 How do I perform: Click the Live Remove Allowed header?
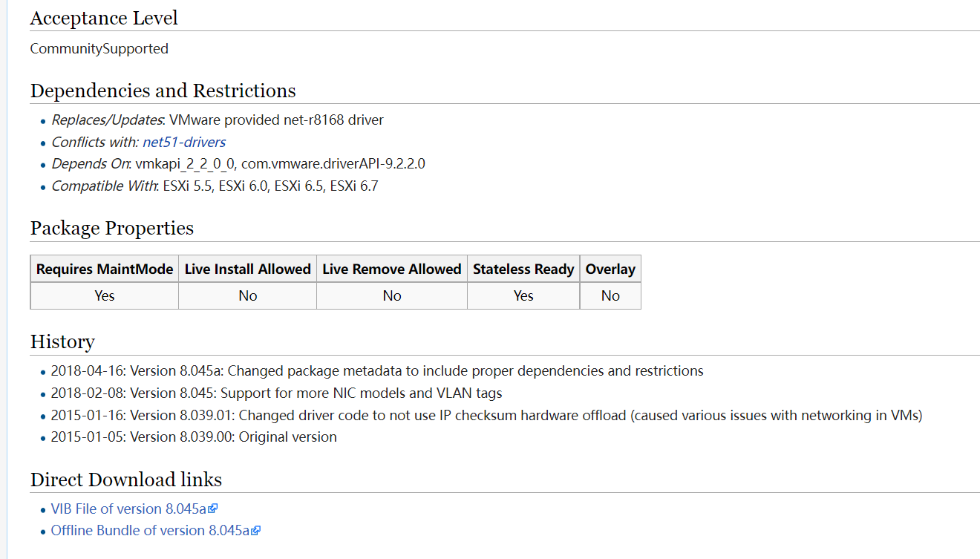(x=391, y=269)
